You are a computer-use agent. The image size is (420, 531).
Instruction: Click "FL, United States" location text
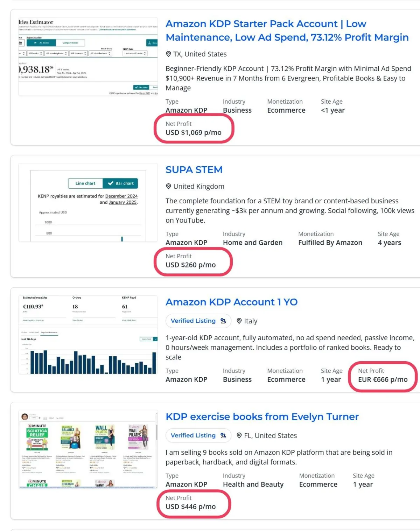[271, 435]
